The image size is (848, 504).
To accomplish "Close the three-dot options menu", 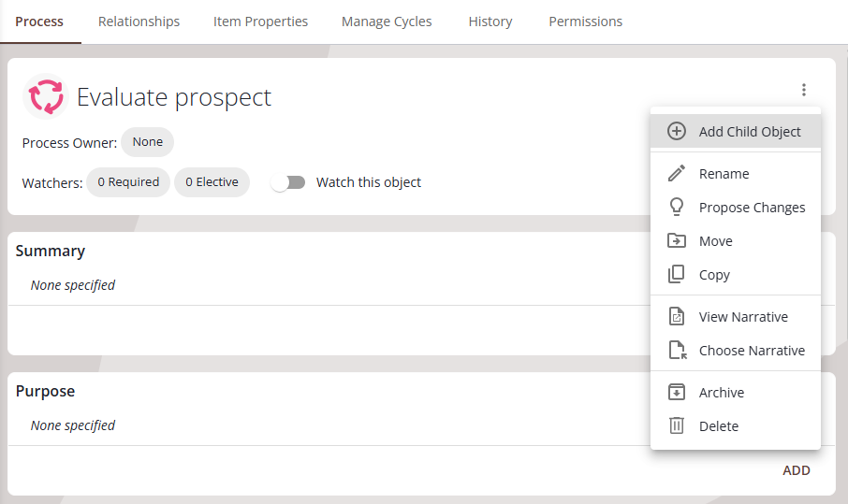I will click(x=803, y=90).
